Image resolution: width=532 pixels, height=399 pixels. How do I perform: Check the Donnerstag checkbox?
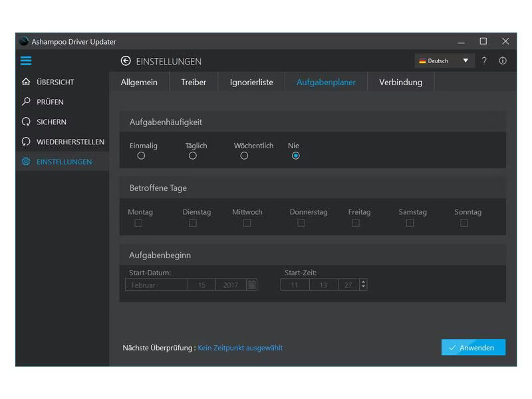click(301, 223)
